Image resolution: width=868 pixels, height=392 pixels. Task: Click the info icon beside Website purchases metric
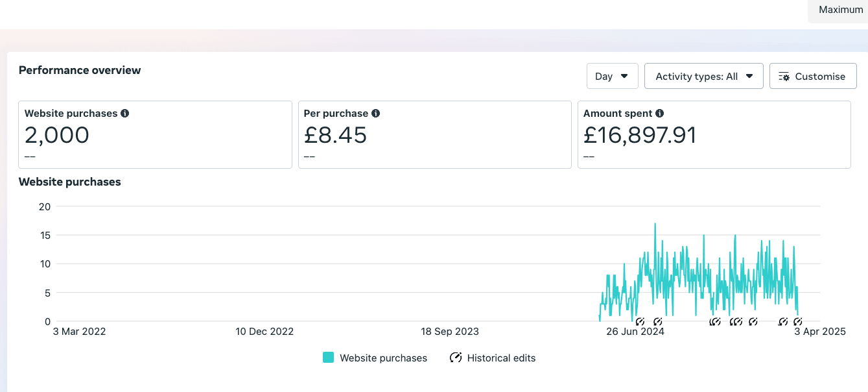coord(125,113)
